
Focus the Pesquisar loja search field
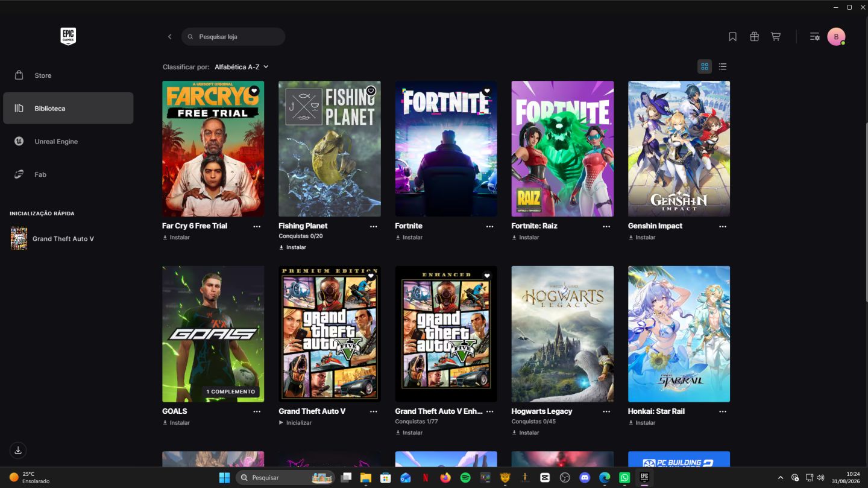pyautogui.click(x=233, y=37)
